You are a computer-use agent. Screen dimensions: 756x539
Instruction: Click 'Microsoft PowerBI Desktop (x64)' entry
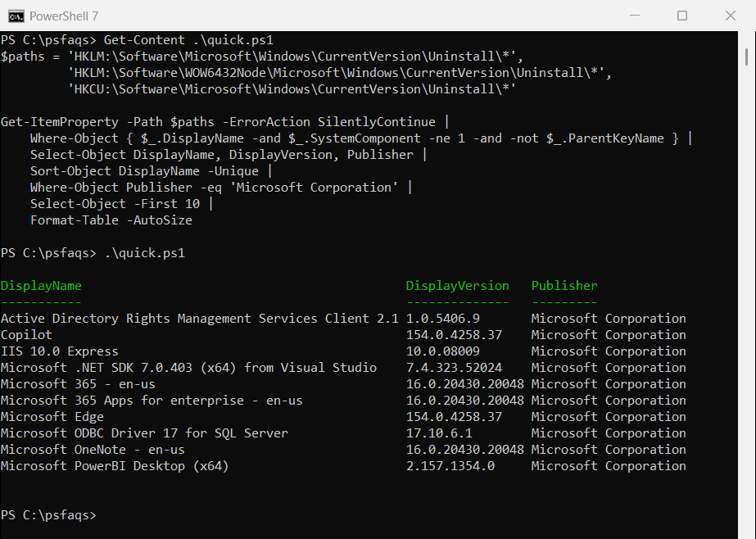[x=115, y=466]
